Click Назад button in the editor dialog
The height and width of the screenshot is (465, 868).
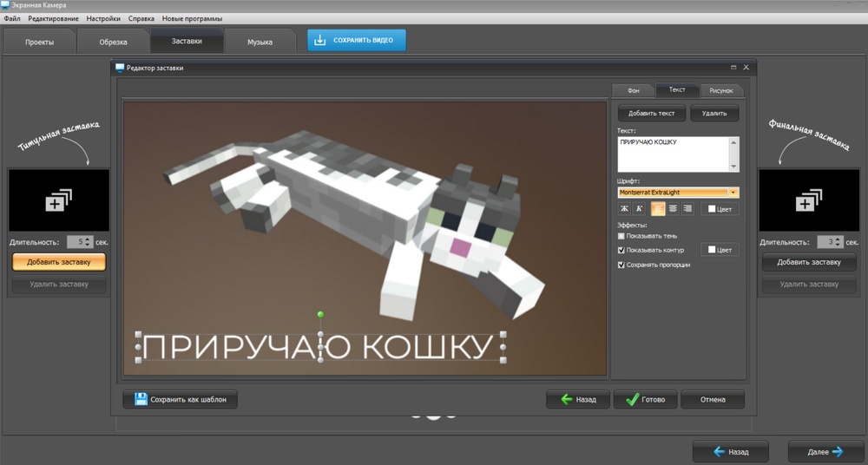[578, 399]
